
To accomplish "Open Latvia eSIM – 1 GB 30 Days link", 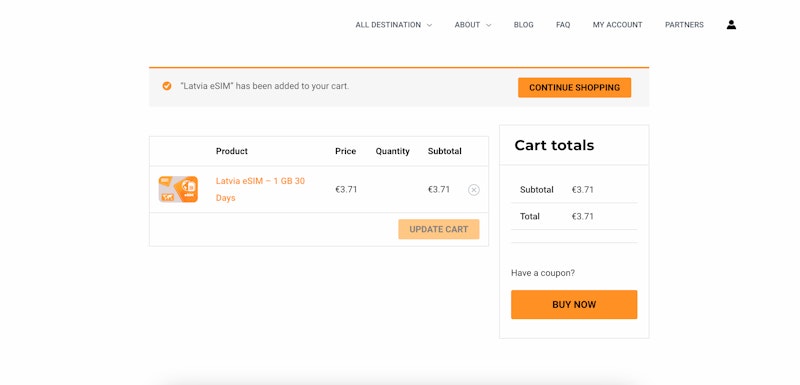I will [260, 189].
